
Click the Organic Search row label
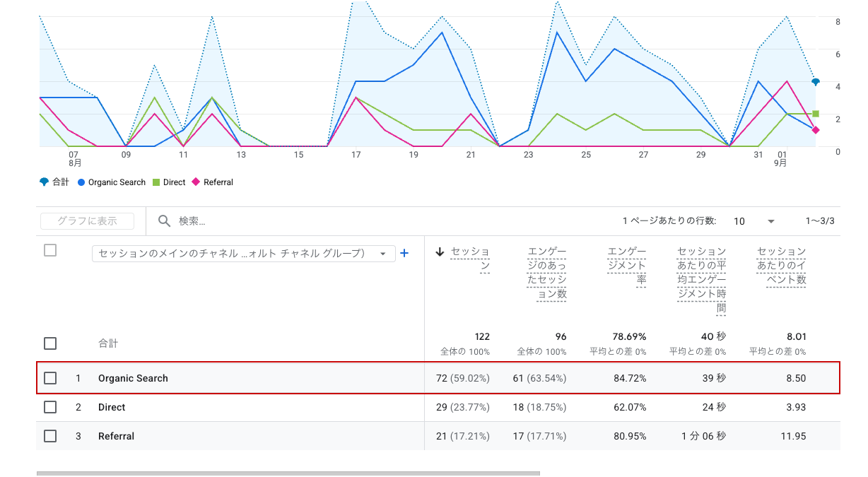coord(133,378)
